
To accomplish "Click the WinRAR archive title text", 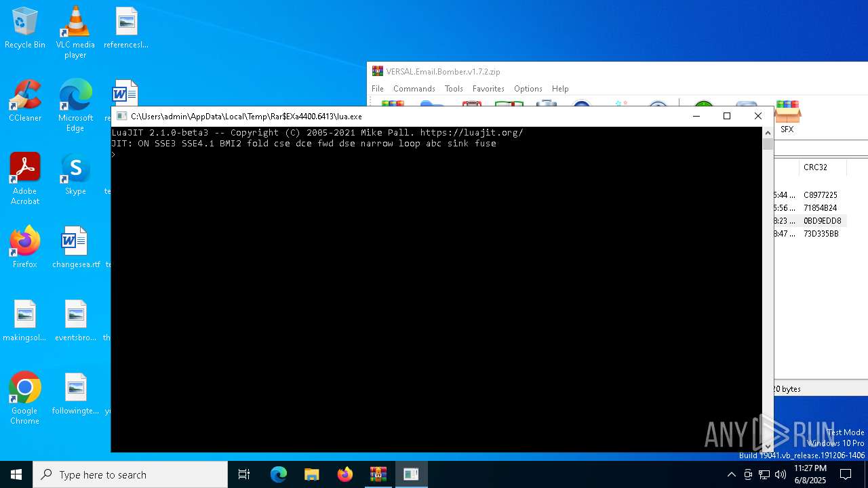I will pos(443,72).
